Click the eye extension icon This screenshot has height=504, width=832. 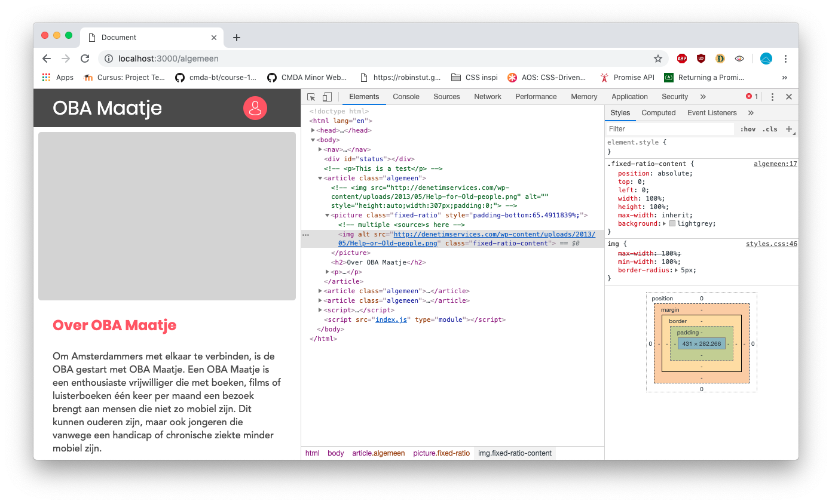(x=739, y=59)
